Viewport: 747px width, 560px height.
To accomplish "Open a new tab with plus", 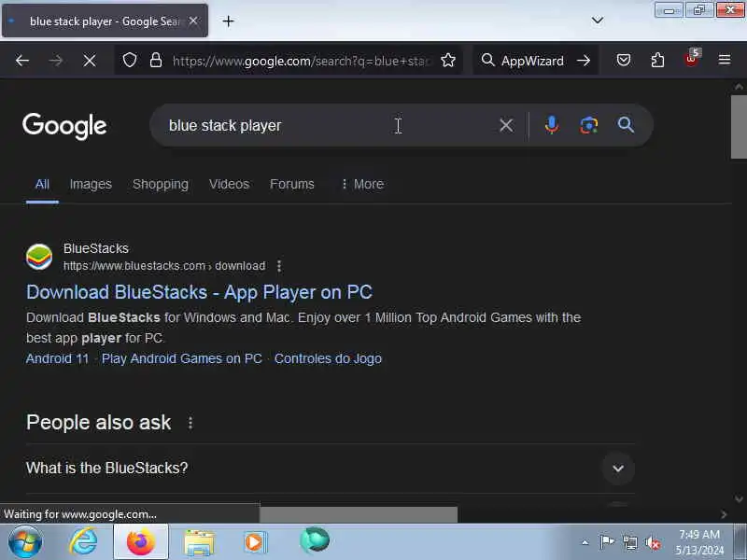I will point(228,21).
